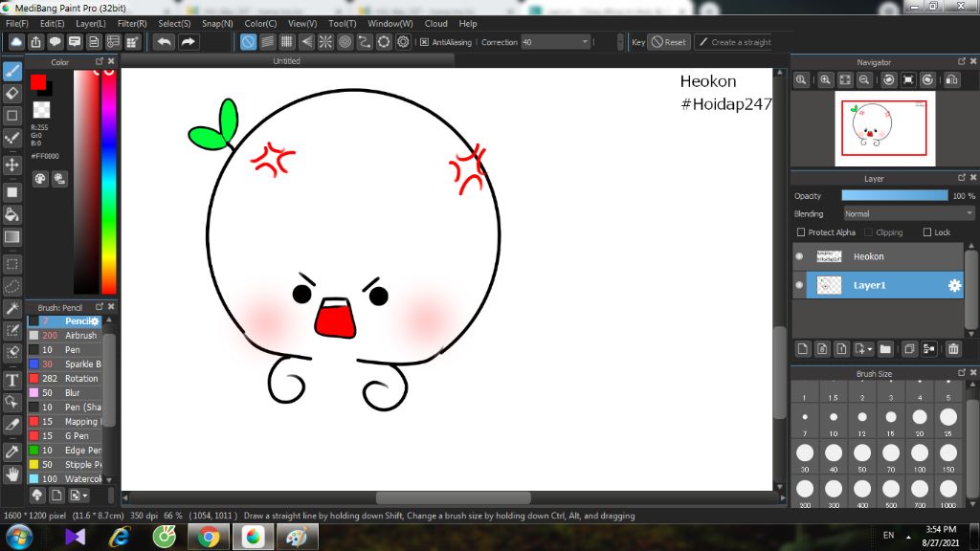
Task: Open the Filter menu
Action: pos(132,24)
